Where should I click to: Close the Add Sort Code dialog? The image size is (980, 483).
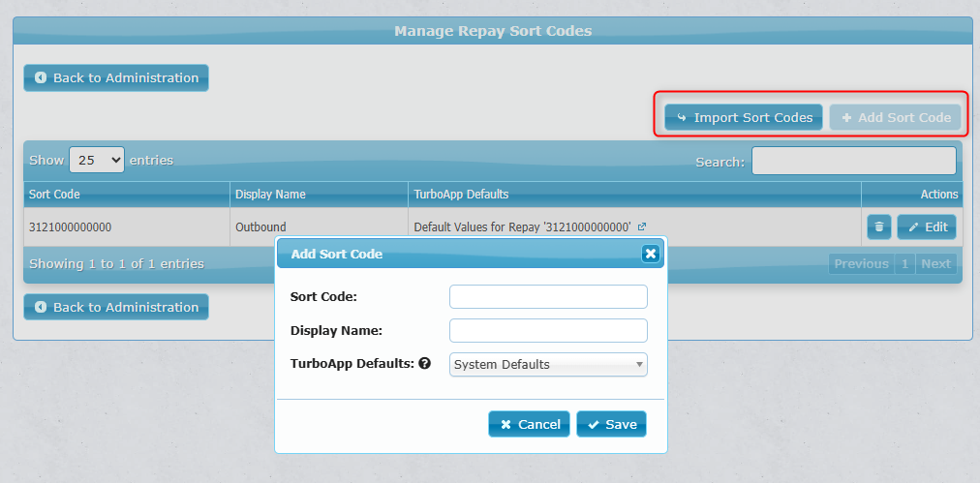(651, 253)
